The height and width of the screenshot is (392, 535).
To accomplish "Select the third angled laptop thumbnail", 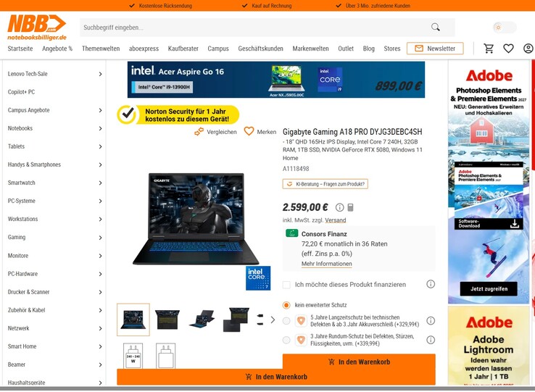I will coord(202,320).
